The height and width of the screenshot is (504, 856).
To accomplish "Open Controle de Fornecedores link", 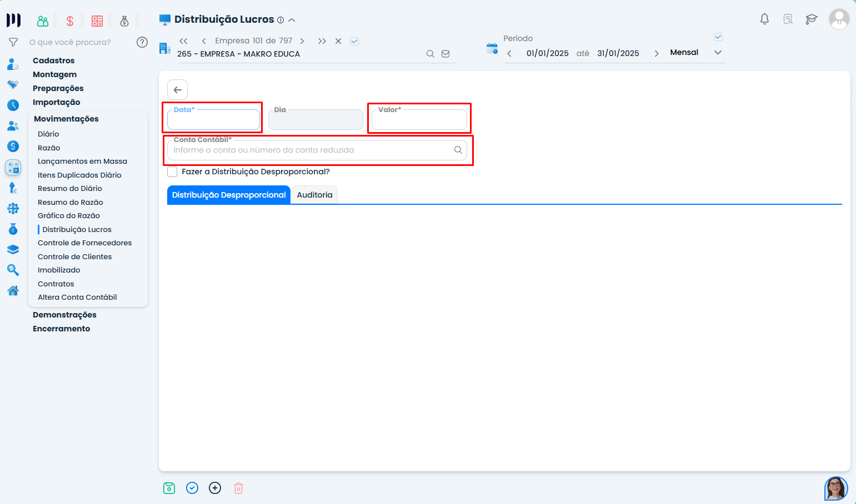I will 84,243.
